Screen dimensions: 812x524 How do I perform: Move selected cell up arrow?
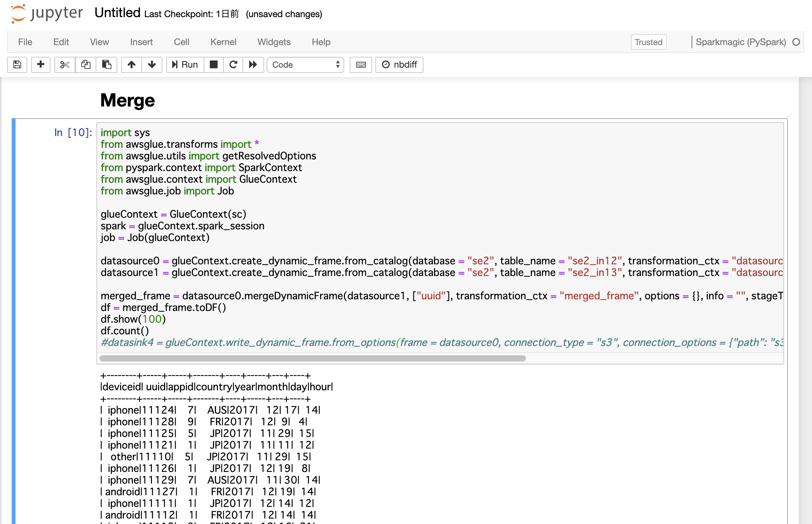point(131,65)
